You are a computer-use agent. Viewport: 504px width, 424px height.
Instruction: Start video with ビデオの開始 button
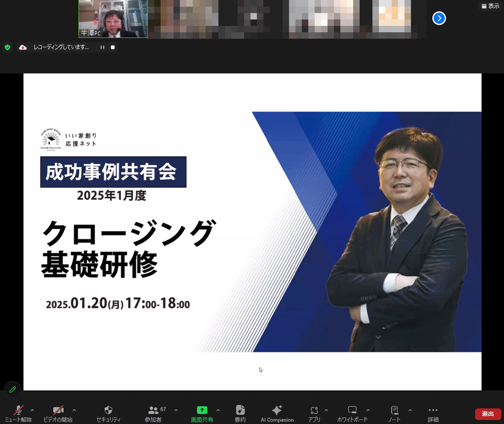pos(58,410)
